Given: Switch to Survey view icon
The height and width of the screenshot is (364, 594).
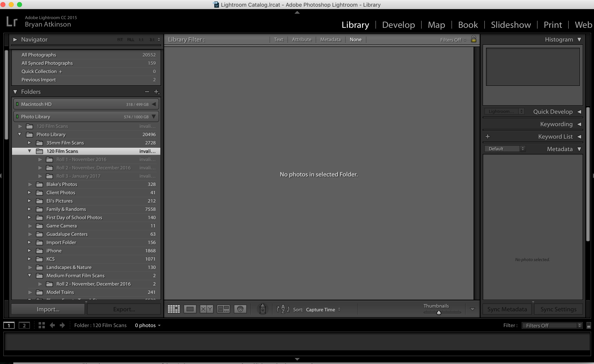Looking at the screenshot, I should [x=223, y=309].
